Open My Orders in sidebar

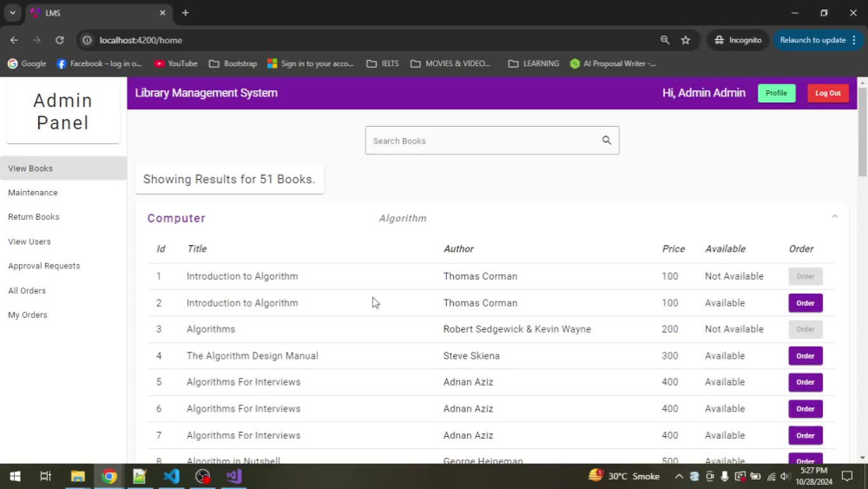(x=63, y=315)
